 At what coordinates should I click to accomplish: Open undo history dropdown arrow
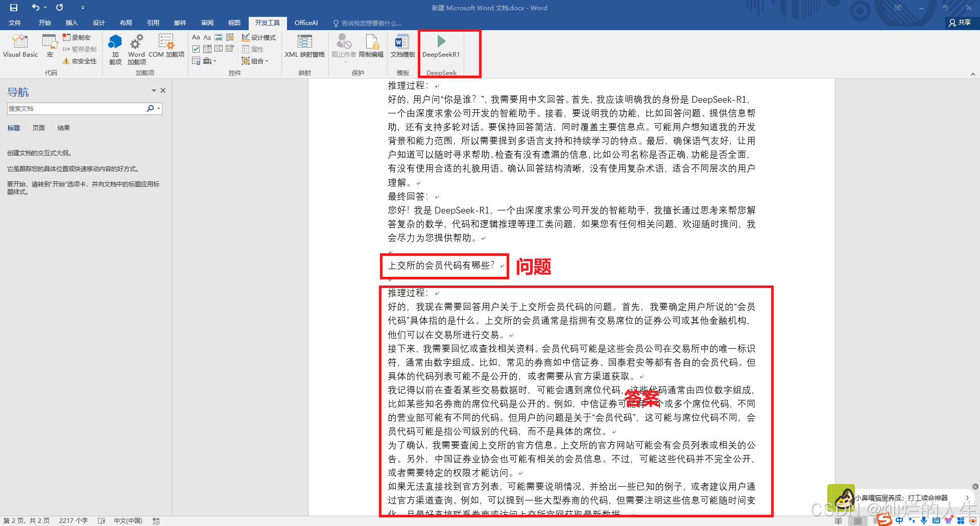pos(45,8)
